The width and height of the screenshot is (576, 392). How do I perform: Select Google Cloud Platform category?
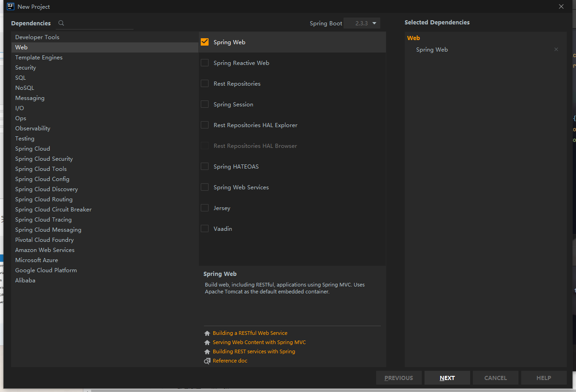click(x=105, y=270)
